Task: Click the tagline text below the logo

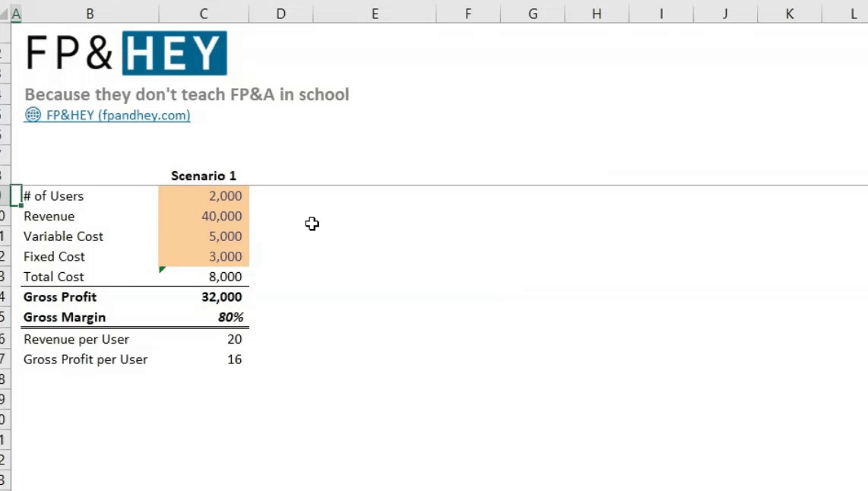Action: pyautogui.click(x=187, y=94)
